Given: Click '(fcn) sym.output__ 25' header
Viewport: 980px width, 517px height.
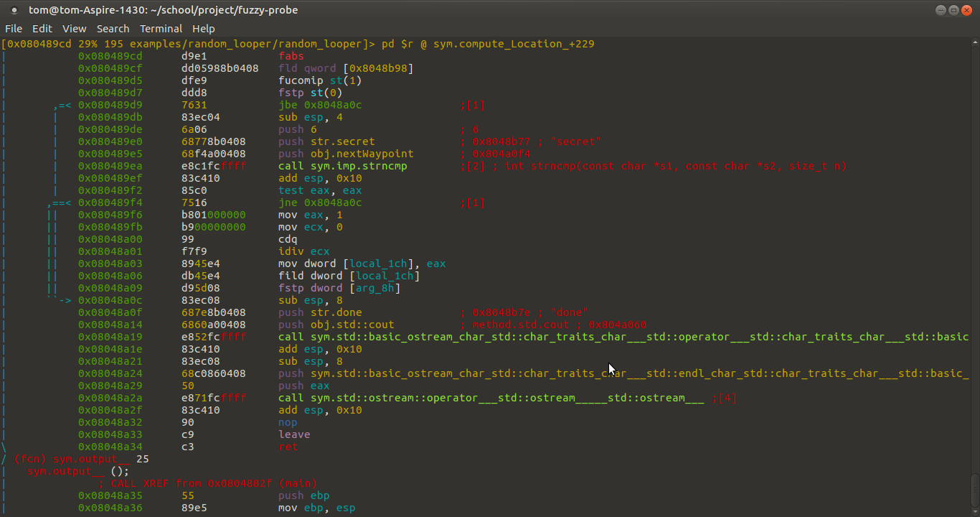Looking at the screenshot, I should 81,459.
